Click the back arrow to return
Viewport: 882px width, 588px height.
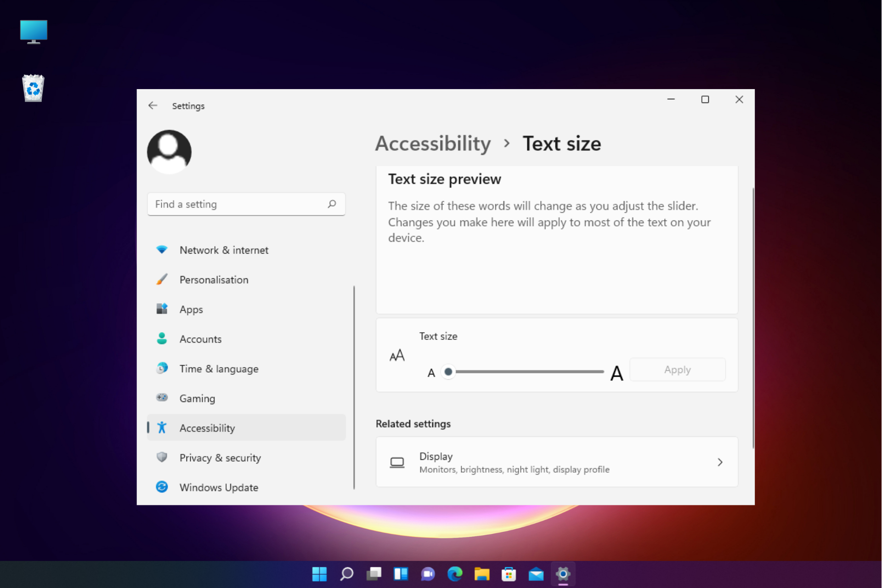[152, 106]
